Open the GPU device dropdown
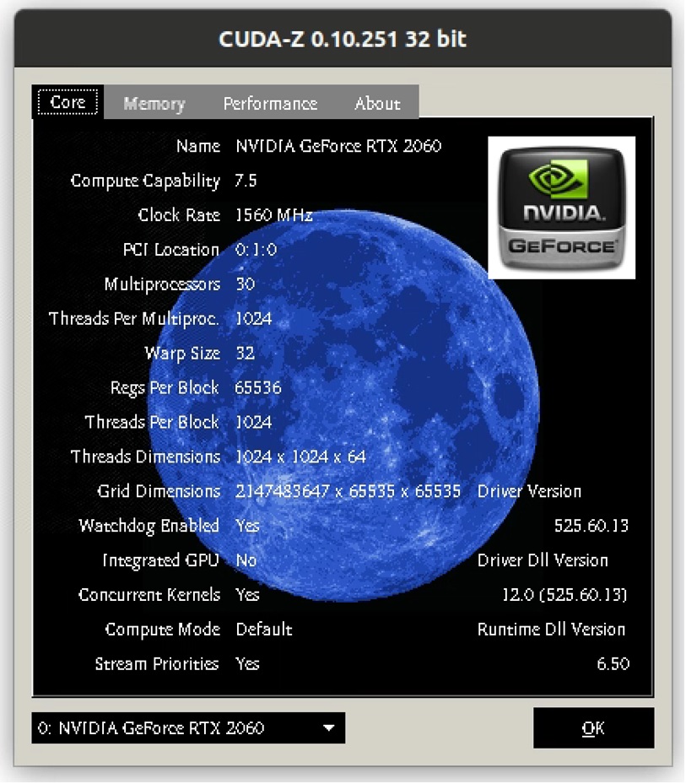This screenshot has width=686, height=784. [188, 728]
